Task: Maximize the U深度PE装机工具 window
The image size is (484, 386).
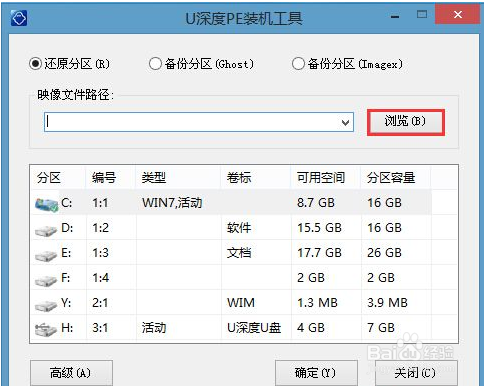Action: 422,14
